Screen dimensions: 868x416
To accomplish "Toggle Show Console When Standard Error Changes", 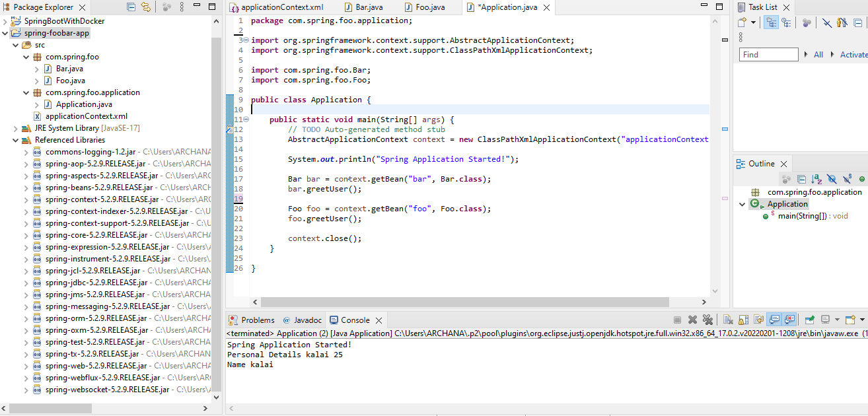I will (789, 320).
